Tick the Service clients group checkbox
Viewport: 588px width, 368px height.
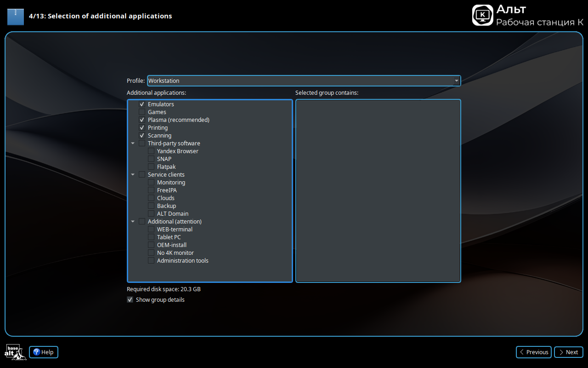142,175
